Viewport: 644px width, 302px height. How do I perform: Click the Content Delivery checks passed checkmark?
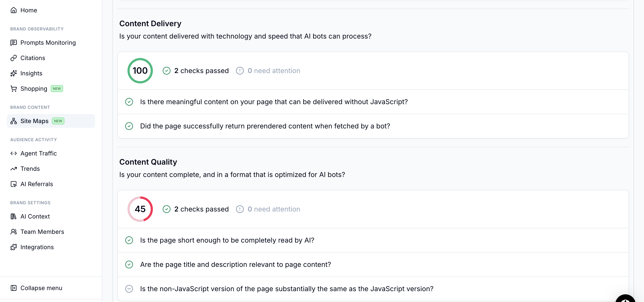pos(167,71)
